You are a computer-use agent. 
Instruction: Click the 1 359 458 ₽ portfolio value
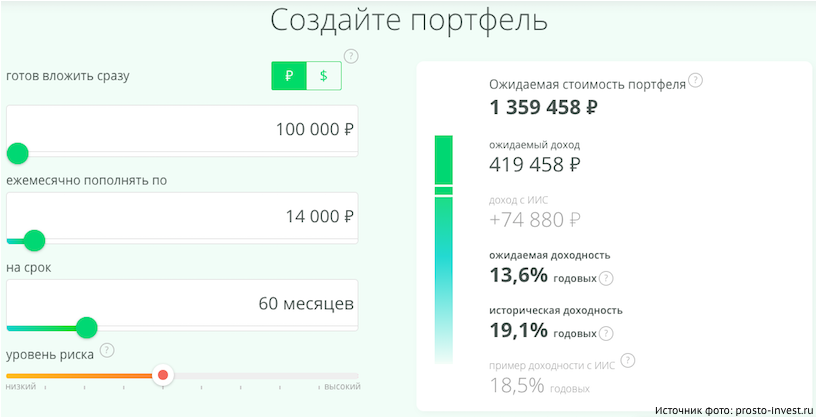(x=543, y=107)
